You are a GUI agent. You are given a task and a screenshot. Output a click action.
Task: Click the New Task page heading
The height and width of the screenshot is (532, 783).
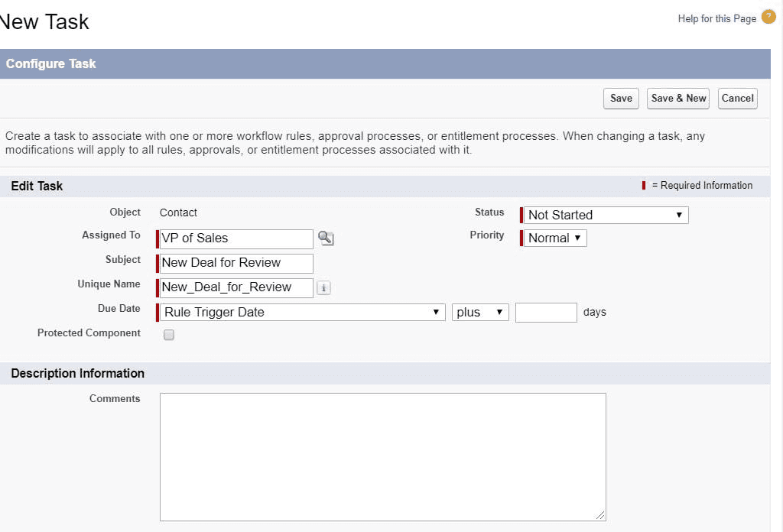[44, 21]
